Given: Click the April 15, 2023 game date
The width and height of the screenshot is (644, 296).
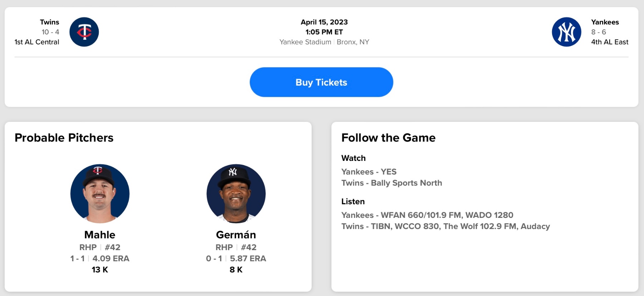Looking at the screenshot, I should (x=324, y=22).
